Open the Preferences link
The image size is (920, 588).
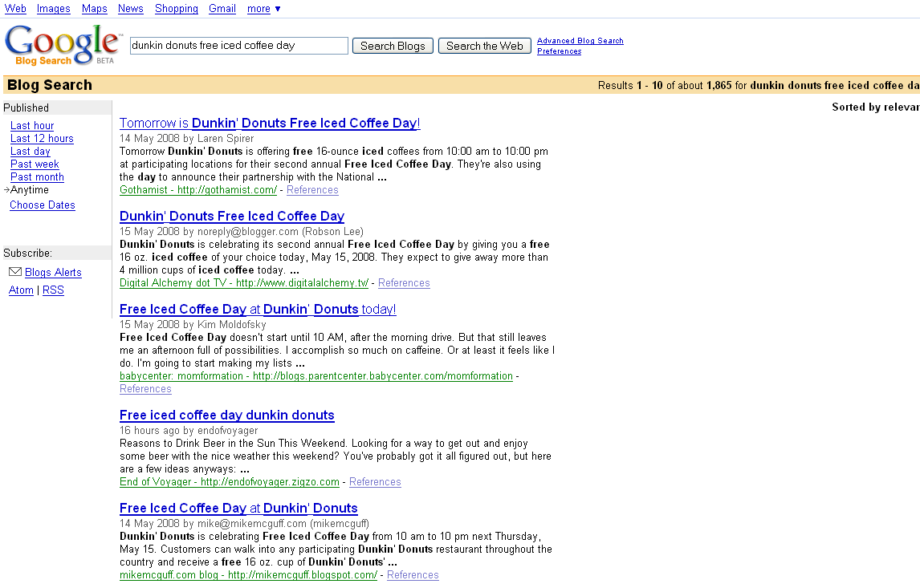(560, 51)
